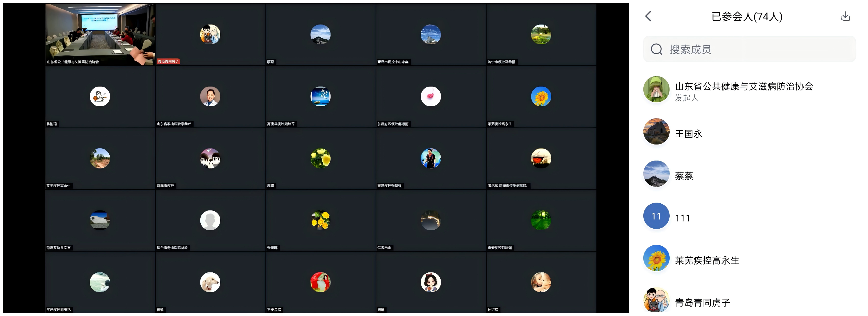868x316 pixels.
Task: Click the 青岛青同虎子 video tile
Action: [x=210, y=34]
